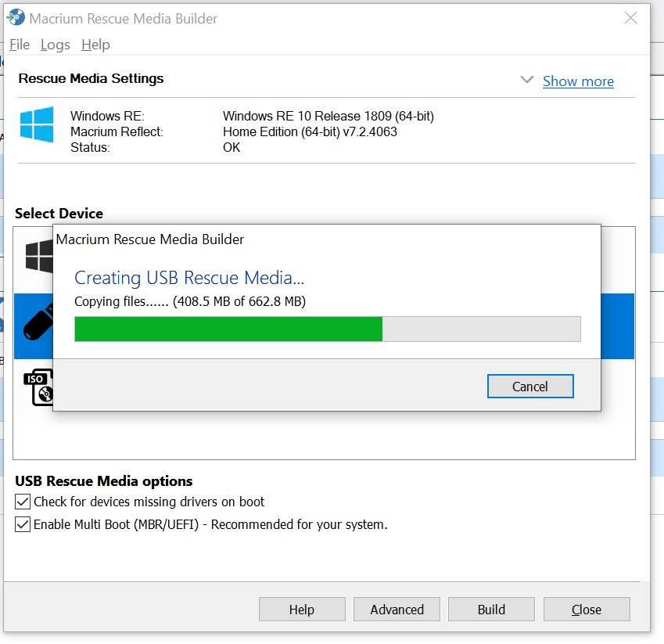The height and width of the screenshot is (644, 664).
Task: Toggle Check for devices missing drivers checkbox
Action: (x=23, y=502)
